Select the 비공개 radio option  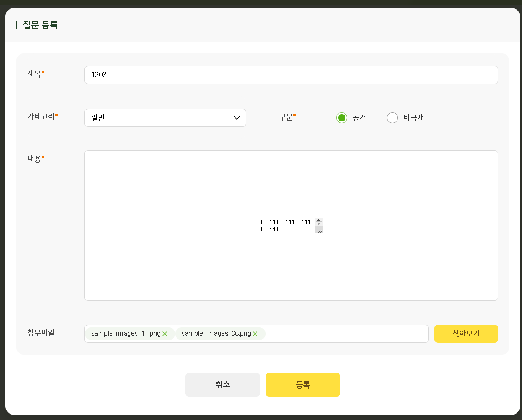click(392, 118)
